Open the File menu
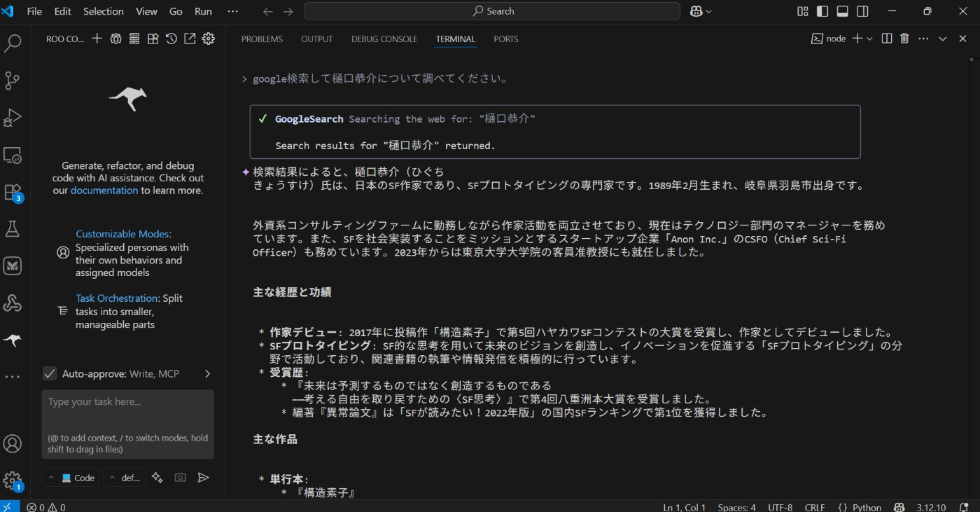The height and width of the screenshot is (512, 980). (34, 11)
